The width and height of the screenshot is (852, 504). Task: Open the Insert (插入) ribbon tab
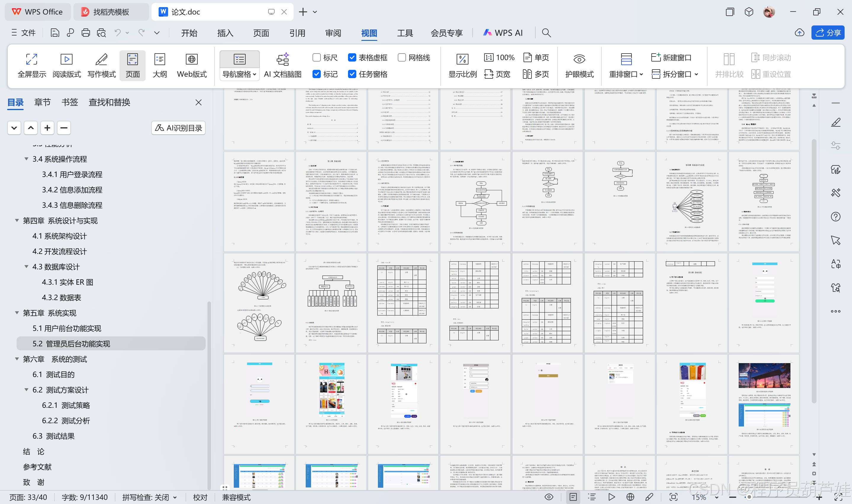coord(225,33)
